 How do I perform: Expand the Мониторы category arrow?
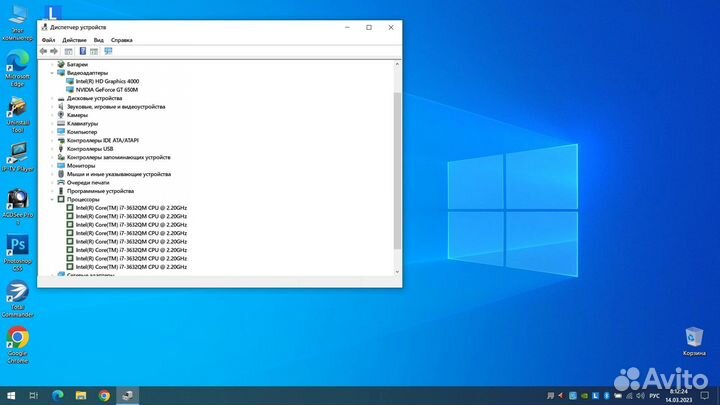point(52,166)
